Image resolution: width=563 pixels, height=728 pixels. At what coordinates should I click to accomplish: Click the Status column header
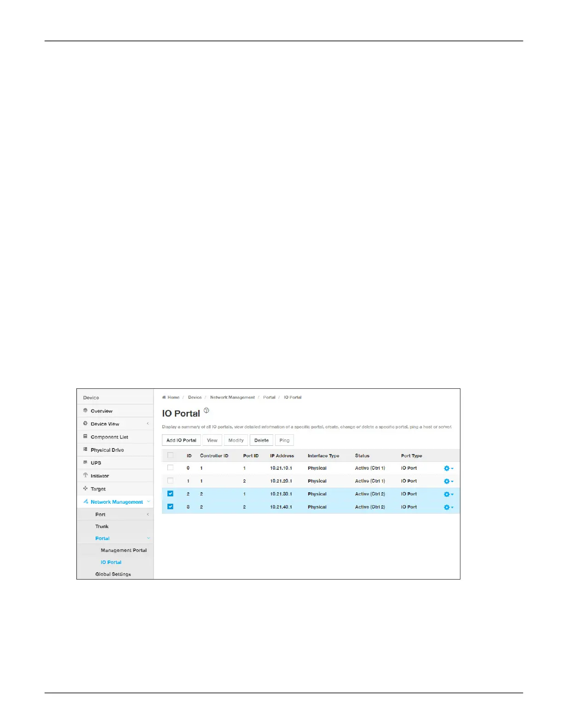(x=362, y=455)
